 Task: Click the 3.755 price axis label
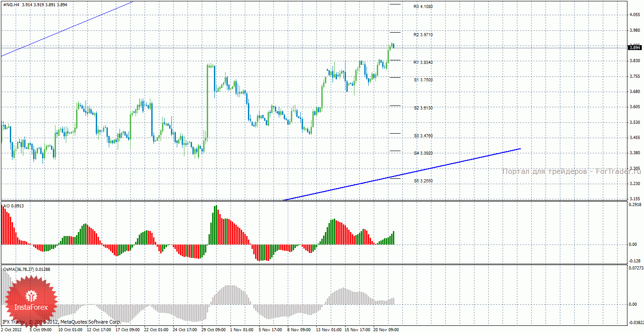pos(635,76)
